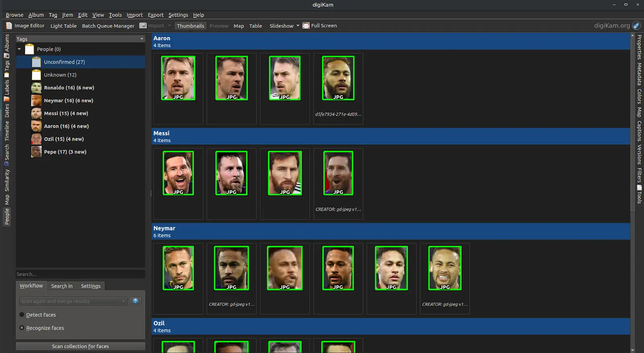The width and height of the screenshot is (644, 353).
Task: Expand the Slideshow dropdown arrow
Action: click(298, 26)
